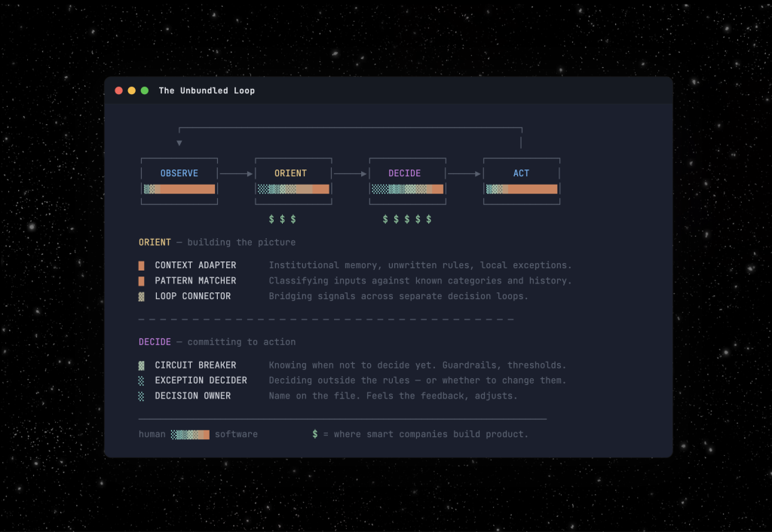Select the dotted icon beside EXCEPTION DECIDER

(142, 381)
